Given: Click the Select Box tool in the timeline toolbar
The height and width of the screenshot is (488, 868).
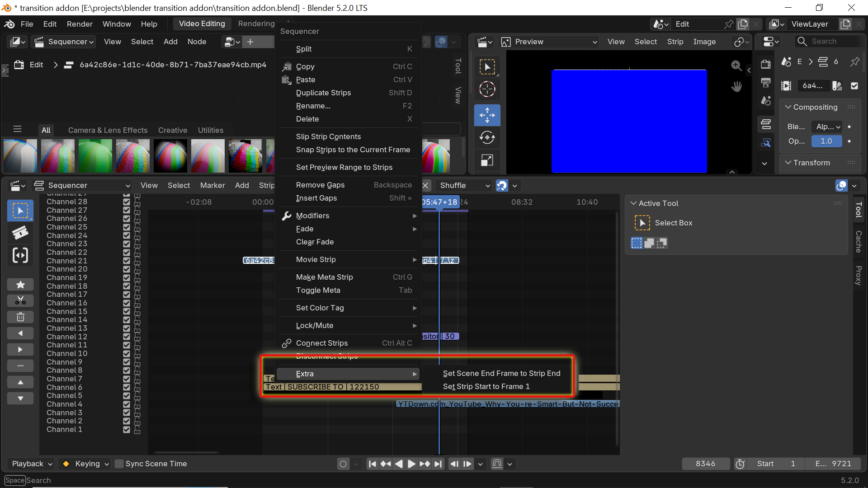Looking at the screenshot, I should [20, 211].
